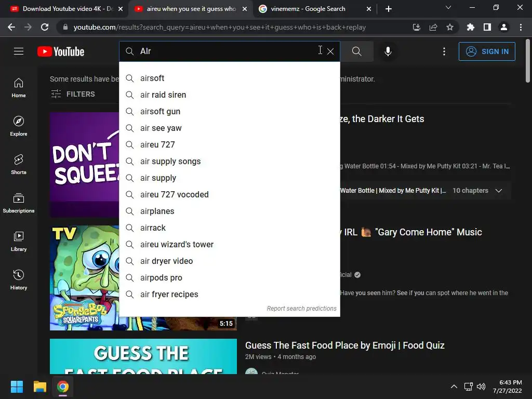Close the aireu YouTube tab

pyautogui.click(x=245, y=9)
